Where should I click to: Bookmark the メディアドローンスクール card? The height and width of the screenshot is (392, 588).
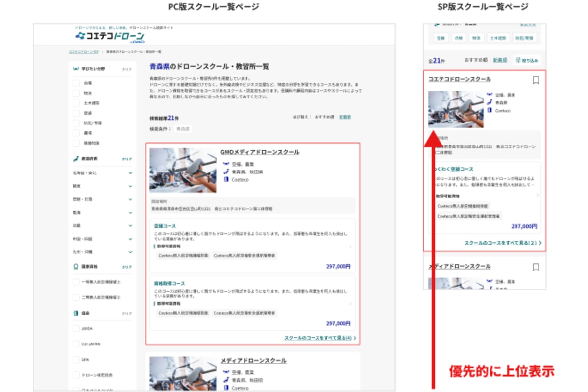click(537, 267)
